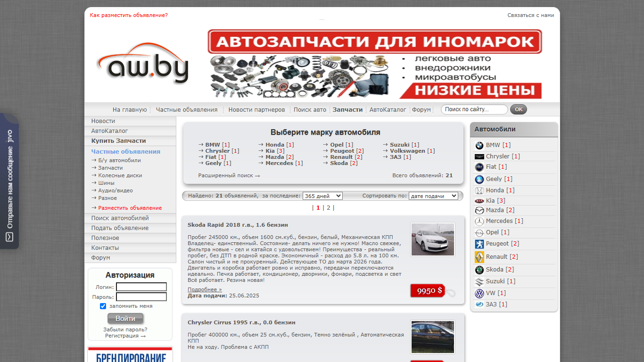This screenshot has width=644, height=362.
Task: Open 'Расширенный поиск' link
Action: [x=229, y=176]
